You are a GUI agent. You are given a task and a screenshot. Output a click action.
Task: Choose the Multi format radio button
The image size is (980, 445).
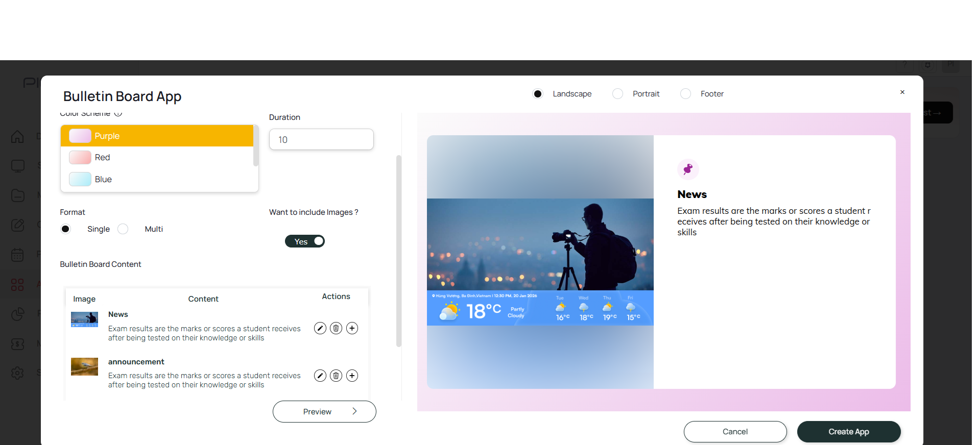123,229
